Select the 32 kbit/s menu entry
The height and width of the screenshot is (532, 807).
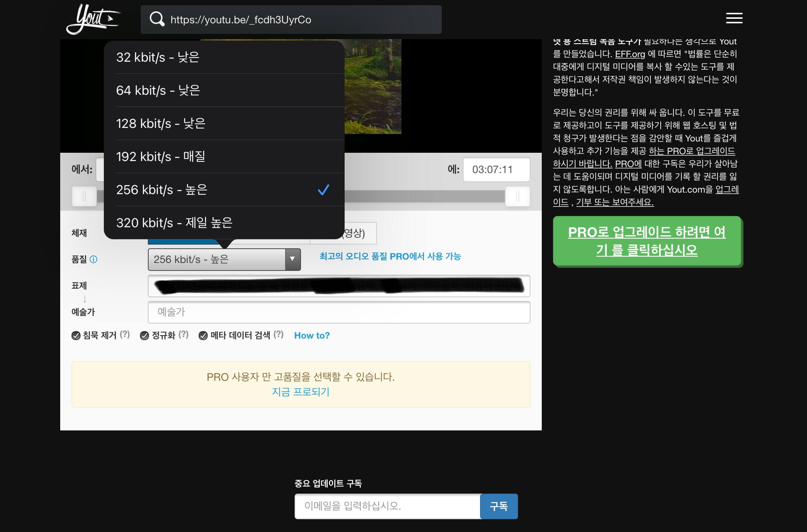pyautogui.click(x=224, y=57)
